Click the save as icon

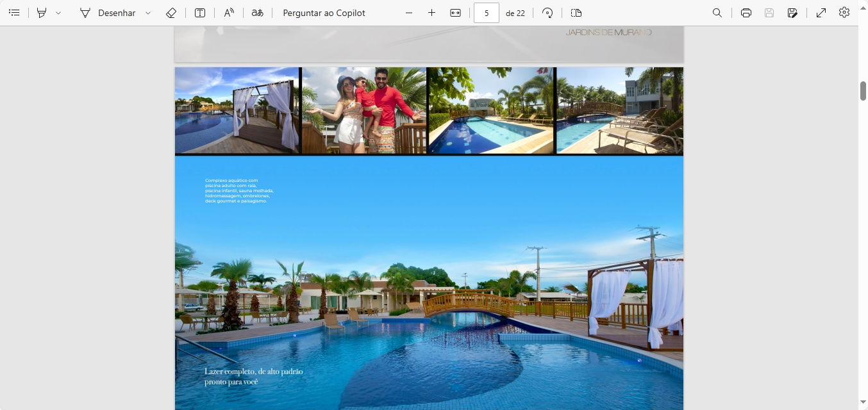tap(792, 13)
